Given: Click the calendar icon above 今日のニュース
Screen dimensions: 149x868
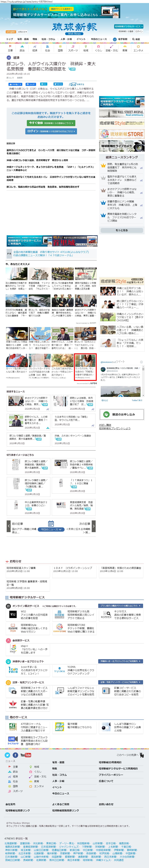Looking at the screenshot, I should [x=51, y=523].
